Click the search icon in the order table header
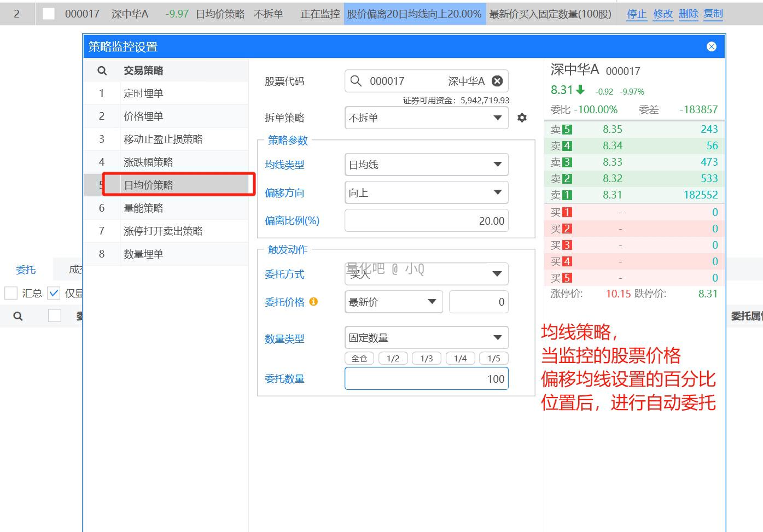This screenshot has width=763, height=532. (x=18, y=316)
